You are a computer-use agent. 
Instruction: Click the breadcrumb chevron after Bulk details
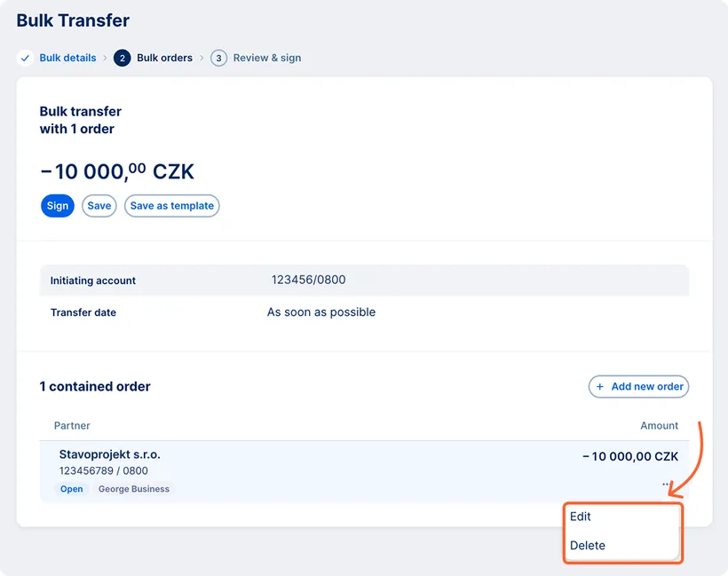click(x=105, y=58)
